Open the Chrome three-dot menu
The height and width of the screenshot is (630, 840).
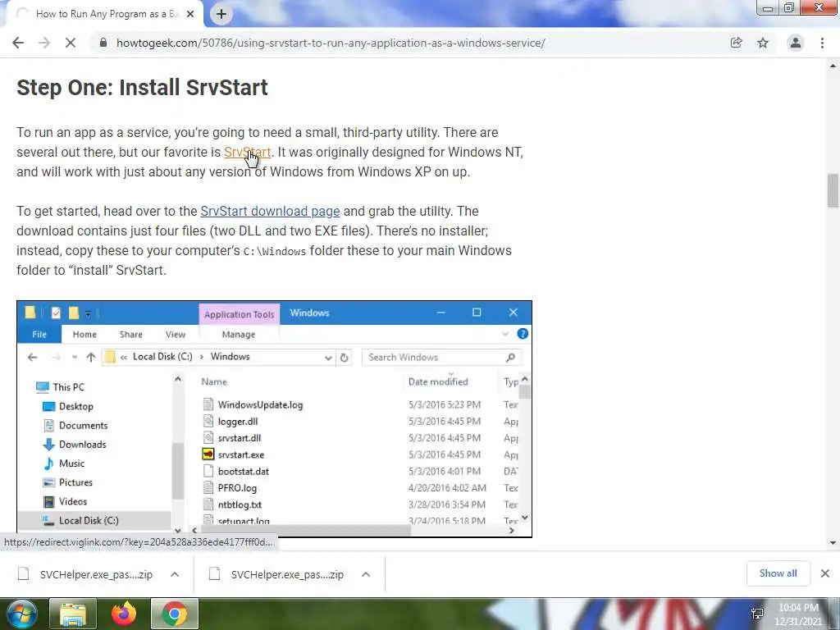(822, 43)
